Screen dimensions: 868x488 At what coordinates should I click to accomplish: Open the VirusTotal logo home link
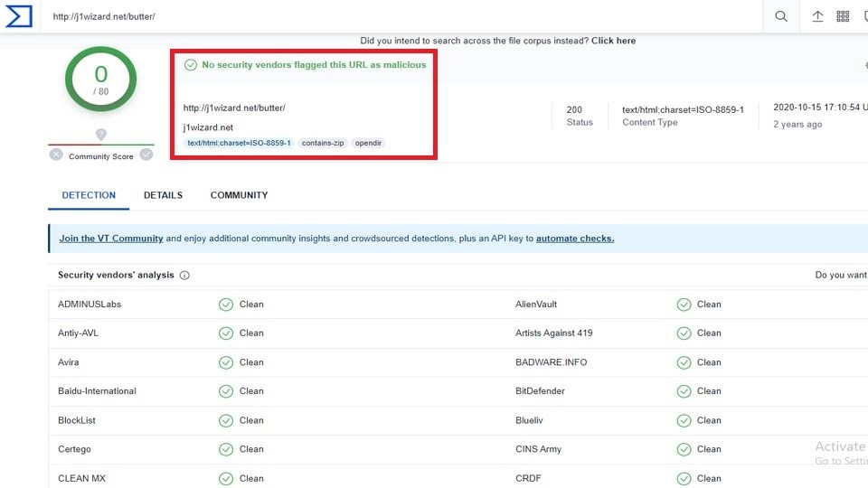(19, 16)
